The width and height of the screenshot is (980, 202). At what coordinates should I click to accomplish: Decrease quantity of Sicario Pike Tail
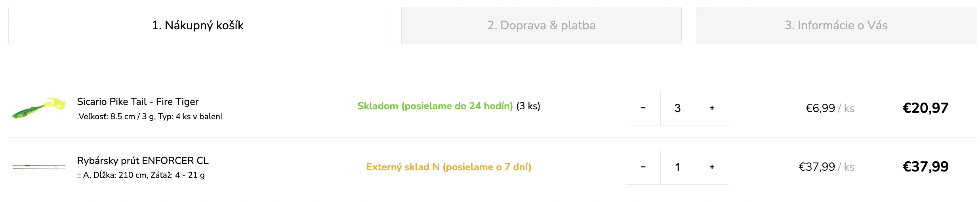coord(643,108)
